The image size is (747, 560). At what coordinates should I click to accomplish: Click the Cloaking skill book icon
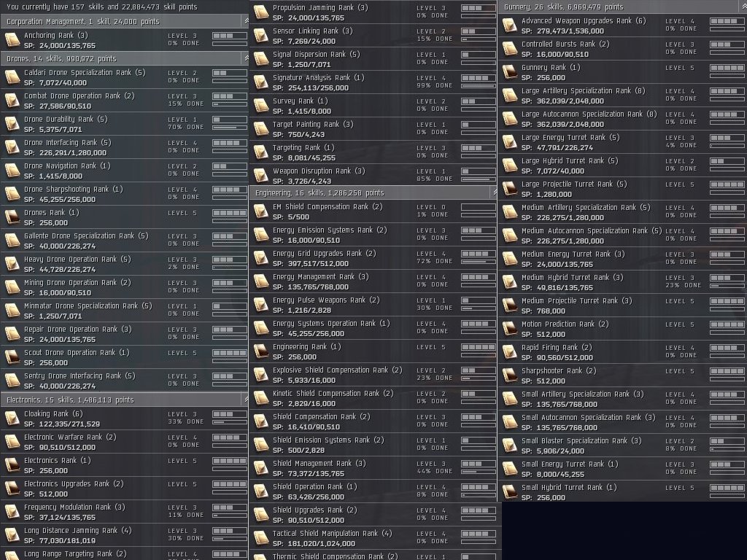pos(12,419)
